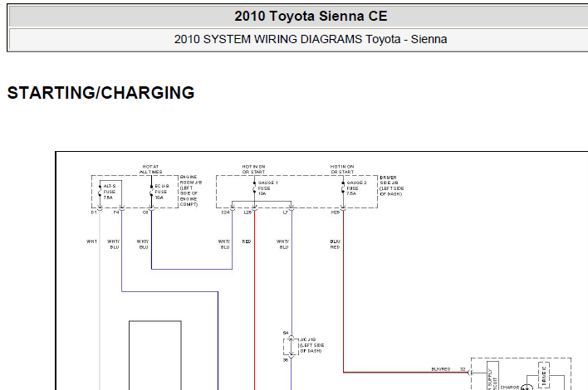588x390 pixels.
Task: Click terminal label "D1"
Action: point(94,212)
